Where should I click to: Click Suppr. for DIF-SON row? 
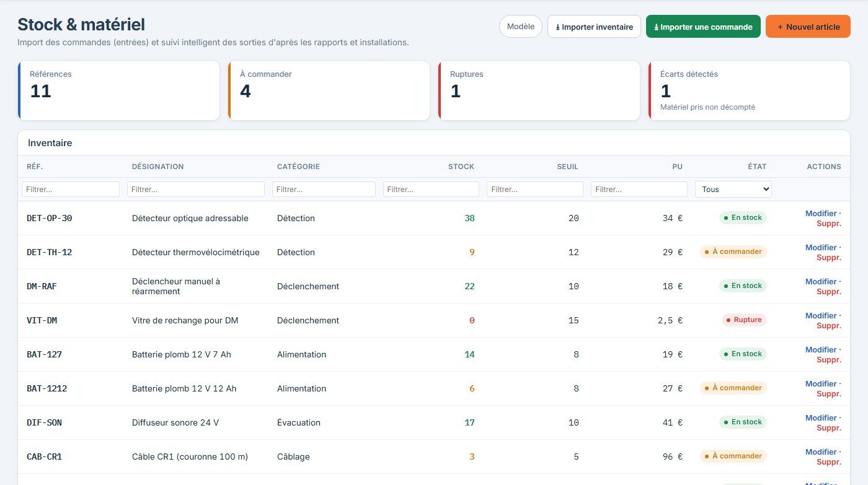tap(829, 428)
